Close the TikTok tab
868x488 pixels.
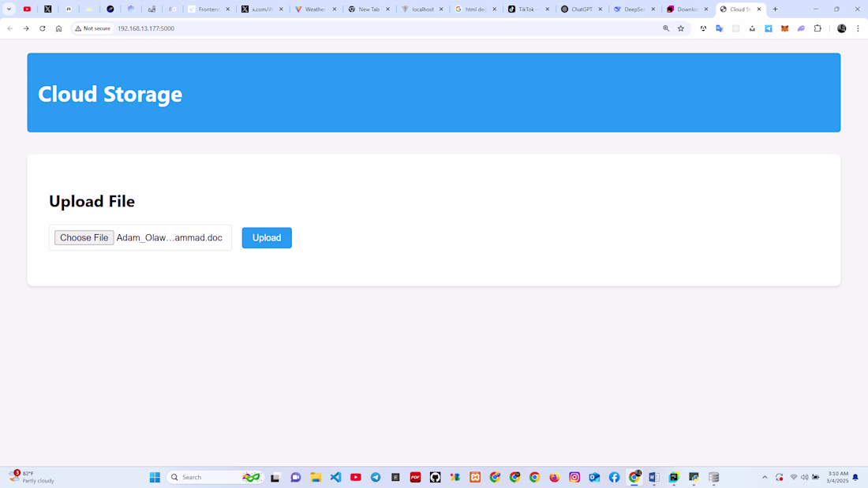[x=547, y=9]
